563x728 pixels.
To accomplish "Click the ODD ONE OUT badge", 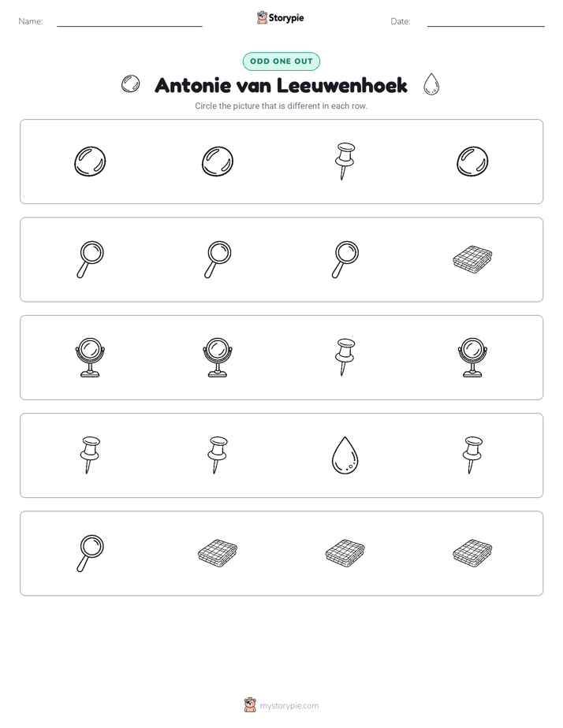I will click(x=281, y=61).
